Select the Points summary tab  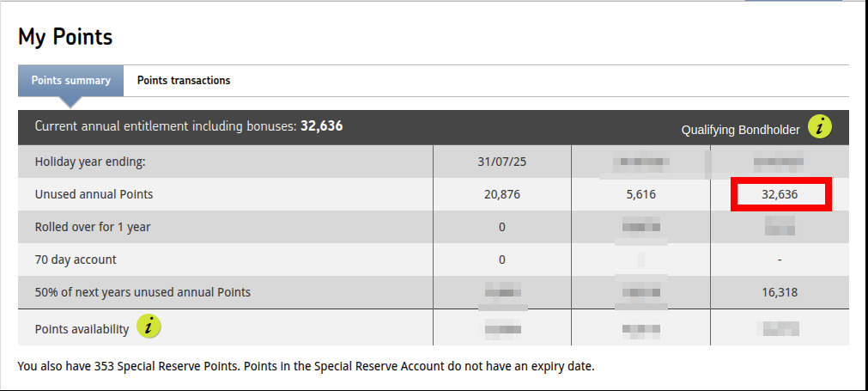71,81
